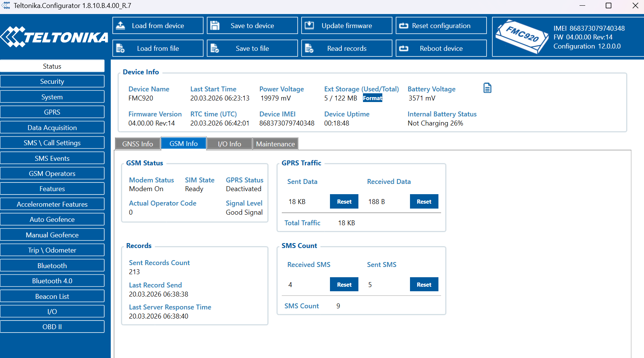Click the Load from device upload icon
The width and height of the screenshot is (644, 358).
121,25
